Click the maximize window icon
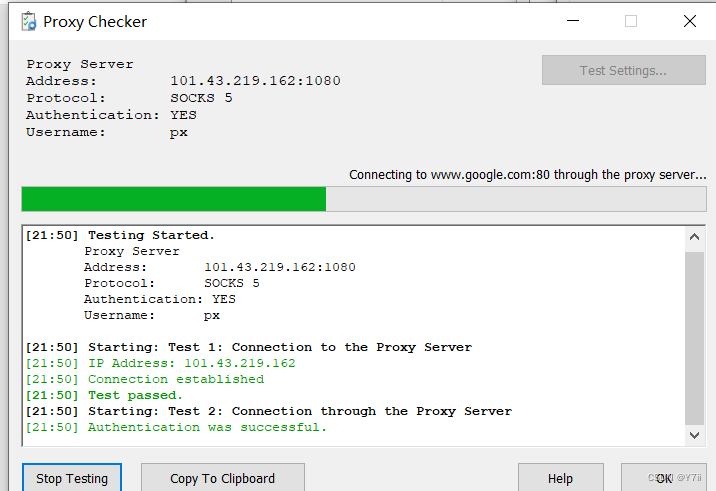Image resolution: width=716 pixels, height=491 pixels. tap(631, 21)
